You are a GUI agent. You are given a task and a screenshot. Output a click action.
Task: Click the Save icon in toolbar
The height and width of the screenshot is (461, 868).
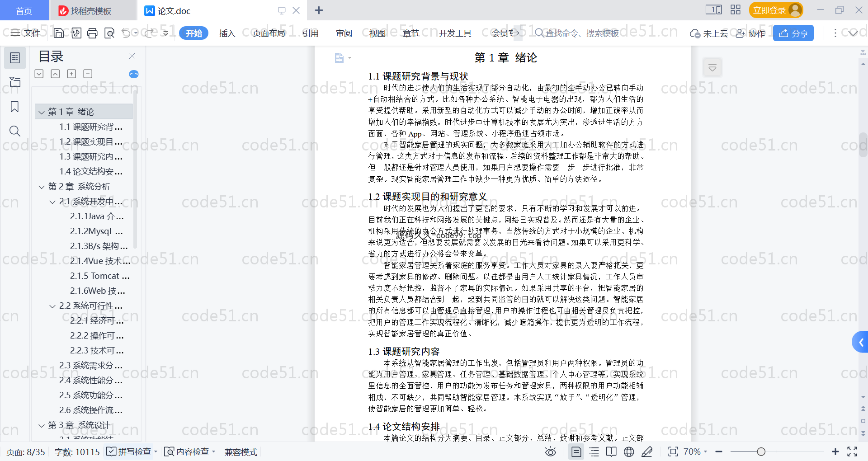pyautogui.click(x=59, y=33)
